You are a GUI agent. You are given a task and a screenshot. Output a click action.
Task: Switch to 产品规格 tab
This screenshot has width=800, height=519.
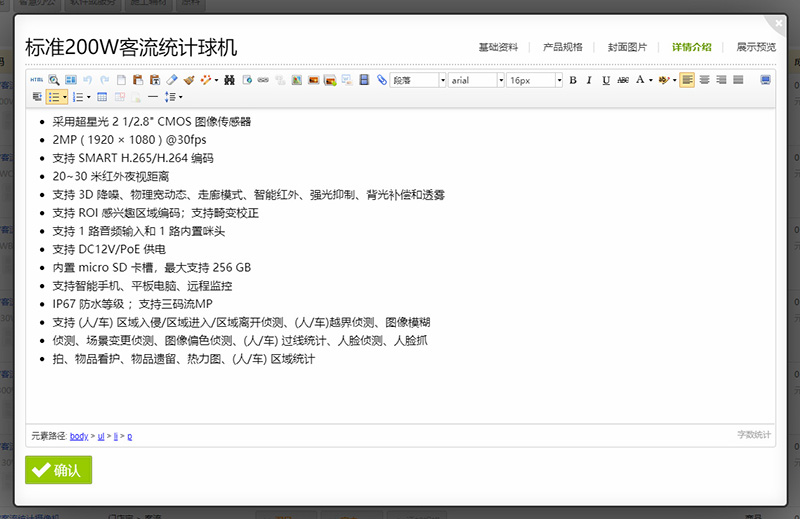(562, 47)
